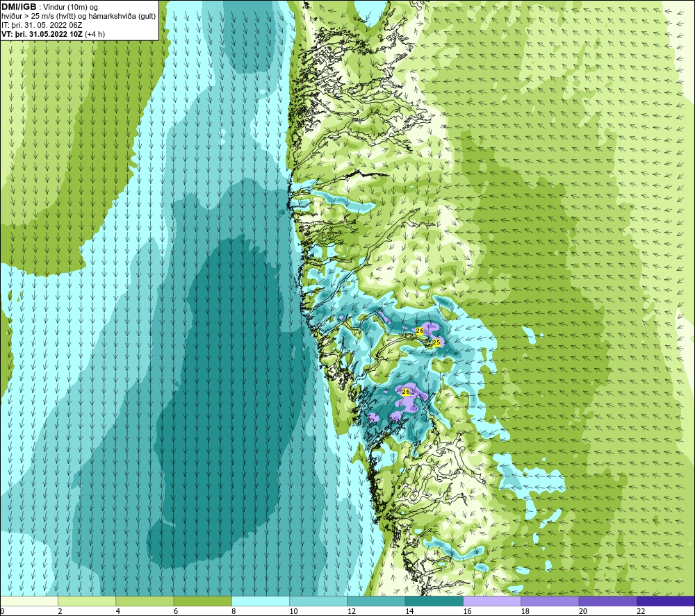Click the '2' tick label on the scale
Screen dimensions: 695x616
pos(60,611)
